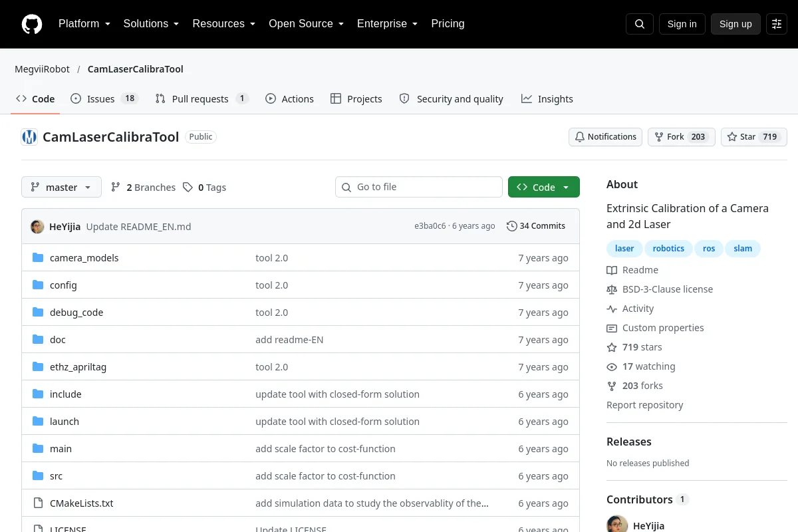Viewport: 798px width, 532px height.
Task: Select the slam topic tag
Action: click(743, 249)
